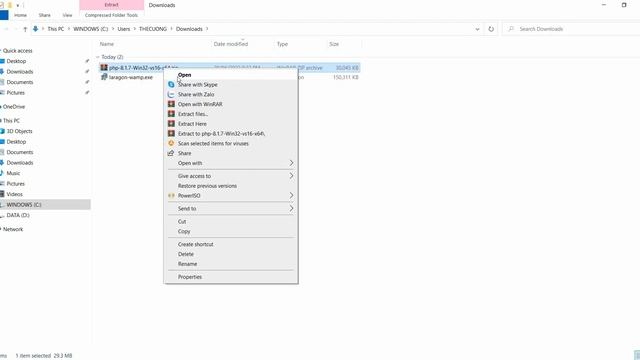Click WinRAR icon beside Extract to php folder
Viewport: 640px width, 360px height.
click(171, 133)
